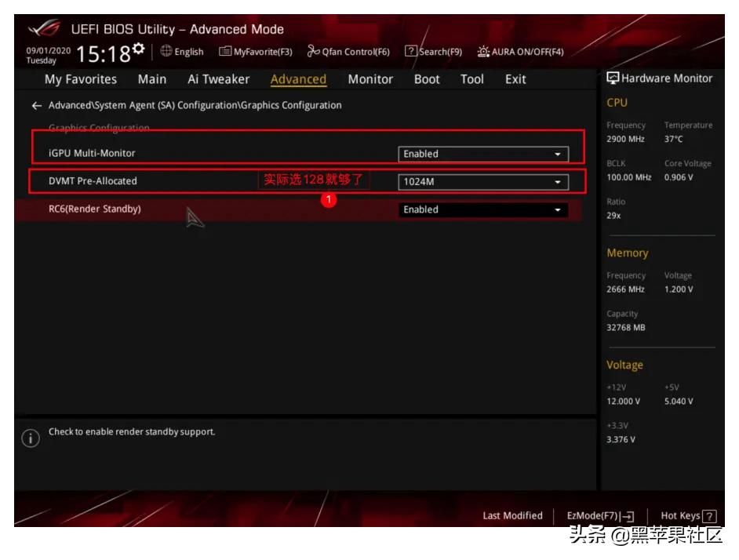This screenshot has height=560, width=739.
Task: Go to the Monitor tab
Action: pyautogui.click(x=370, y=79)
